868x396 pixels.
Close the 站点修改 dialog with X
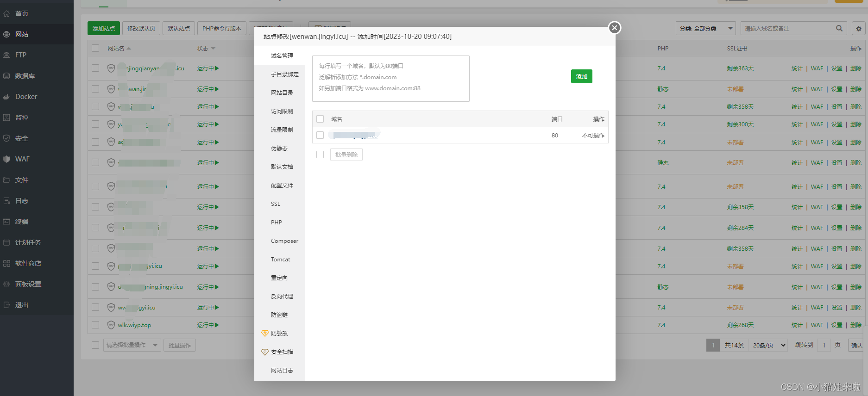pyautogui.click(x=614, y=28)
